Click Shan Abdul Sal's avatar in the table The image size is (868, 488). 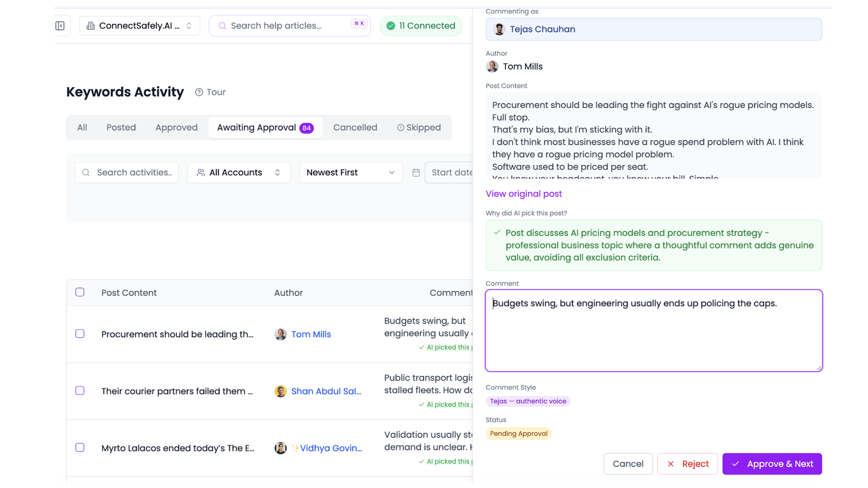pyautogui.click(x=280, y=391)
